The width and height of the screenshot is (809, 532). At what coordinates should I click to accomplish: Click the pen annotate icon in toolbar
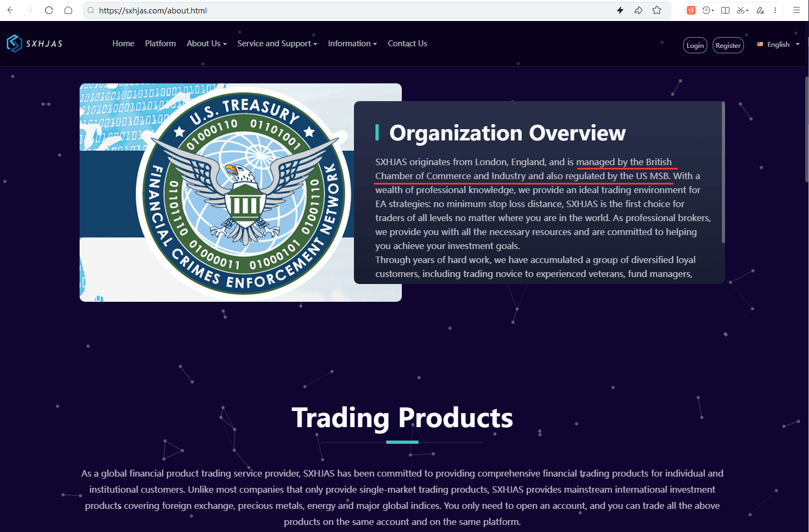pos(760,10)
